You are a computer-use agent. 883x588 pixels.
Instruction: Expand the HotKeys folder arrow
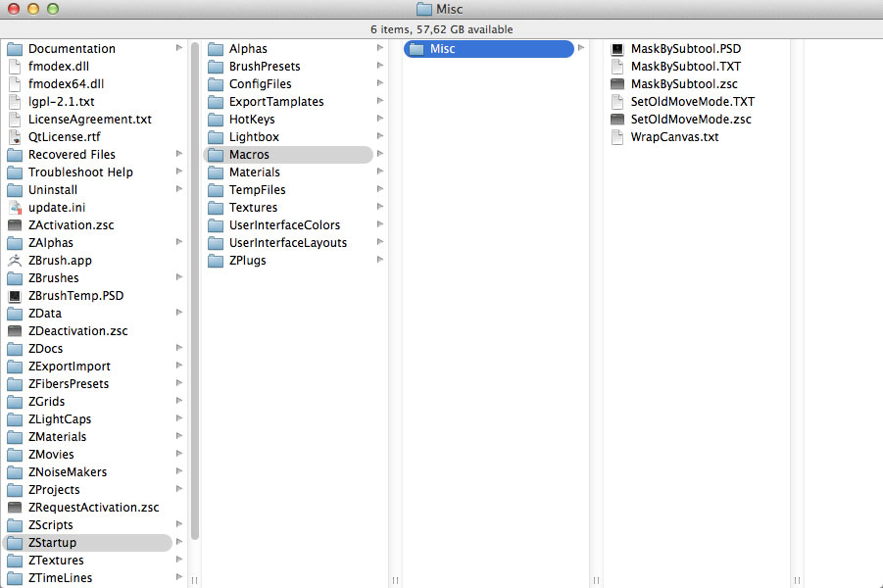(x=380, y=119)
